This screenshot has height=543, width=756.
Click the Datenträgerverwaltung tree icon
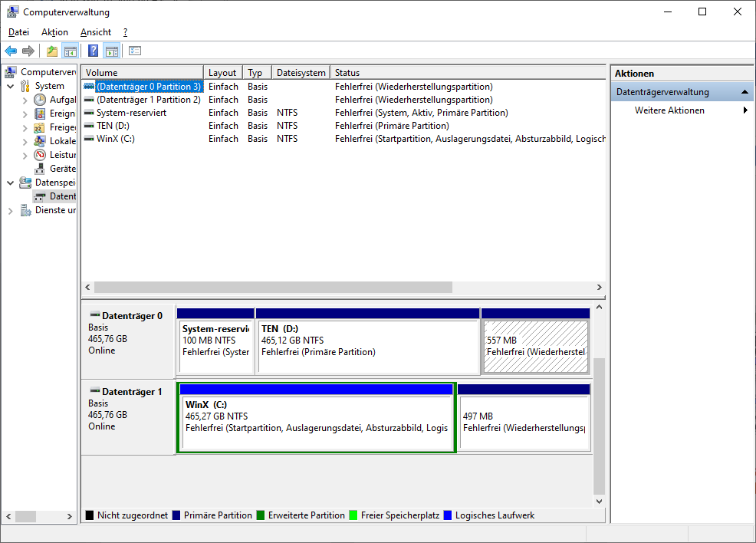point(40,196)
